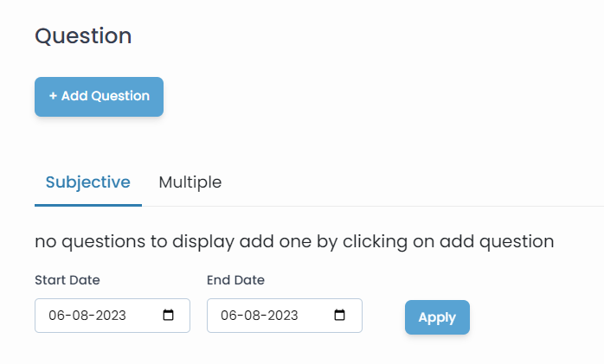Select the month segment in Start Date
Image resolution: width=604 pixels, height=364 pixels.
coord(77,316)
